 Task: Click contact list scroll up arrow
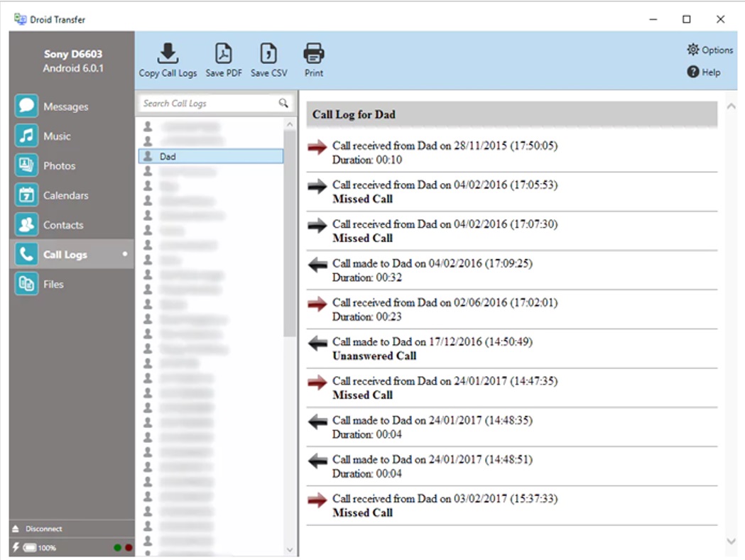pos(290,124)
